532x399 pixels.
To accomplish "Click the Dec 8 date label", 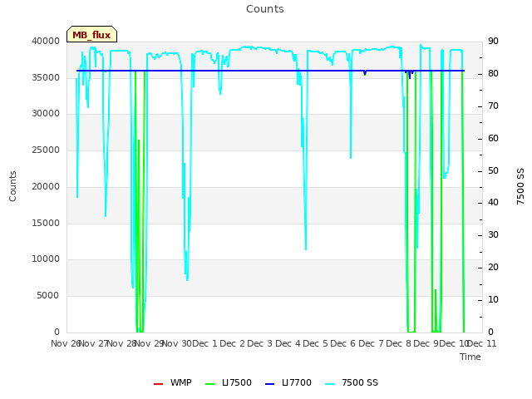I will pos(399,343).
